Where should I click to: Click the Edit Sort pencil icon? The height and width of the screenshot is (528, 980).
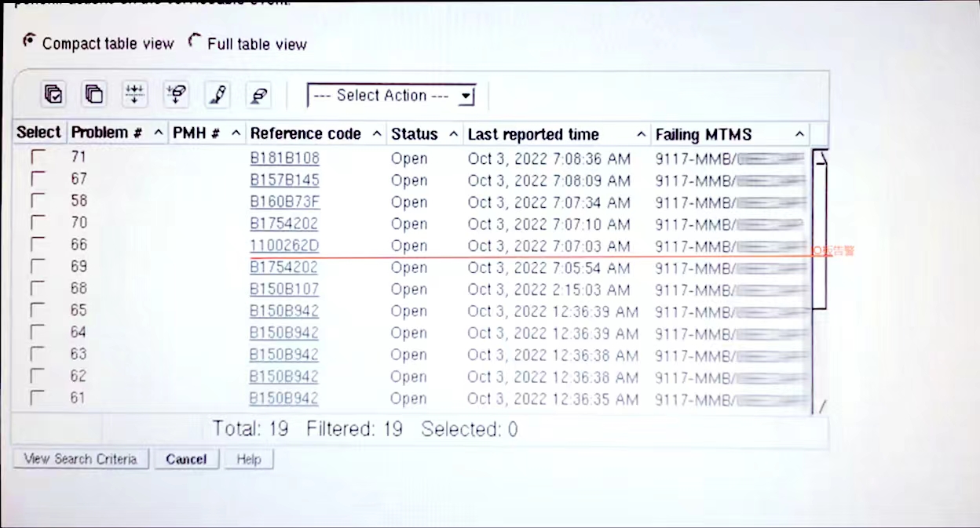[217, 95]
